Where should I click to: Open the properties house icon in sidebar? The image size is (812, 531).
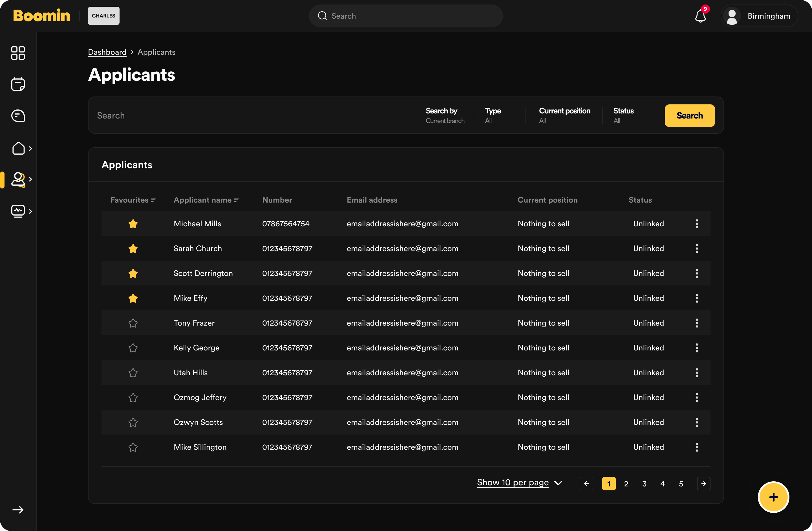pos(18,148)
